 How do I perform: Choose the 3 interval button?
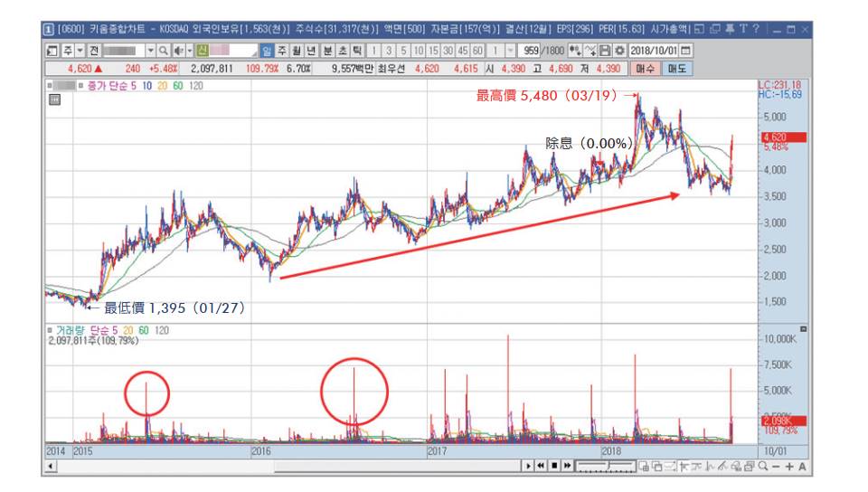[389, 51]
